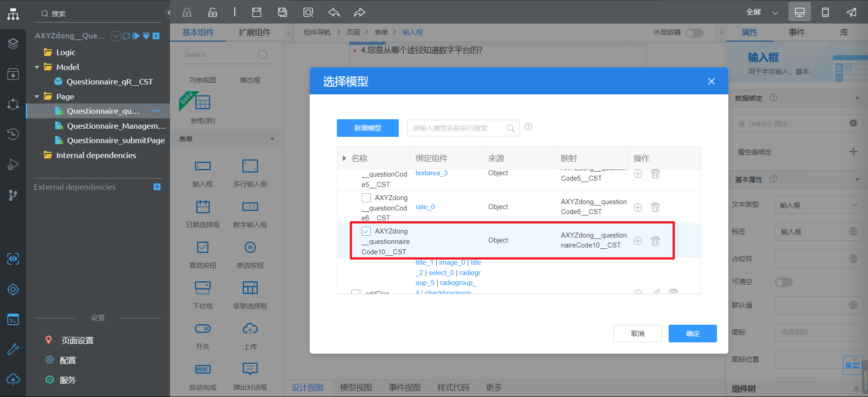Switch to 库 tab
This screenshot has width=868, height=397.
[x=844, y=33]
